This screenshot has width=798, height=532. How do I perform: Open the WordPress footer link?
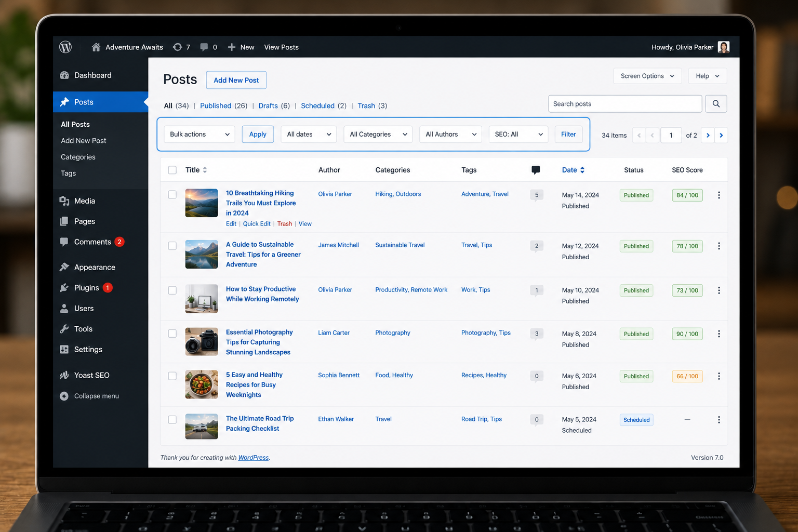coord(254,458)
